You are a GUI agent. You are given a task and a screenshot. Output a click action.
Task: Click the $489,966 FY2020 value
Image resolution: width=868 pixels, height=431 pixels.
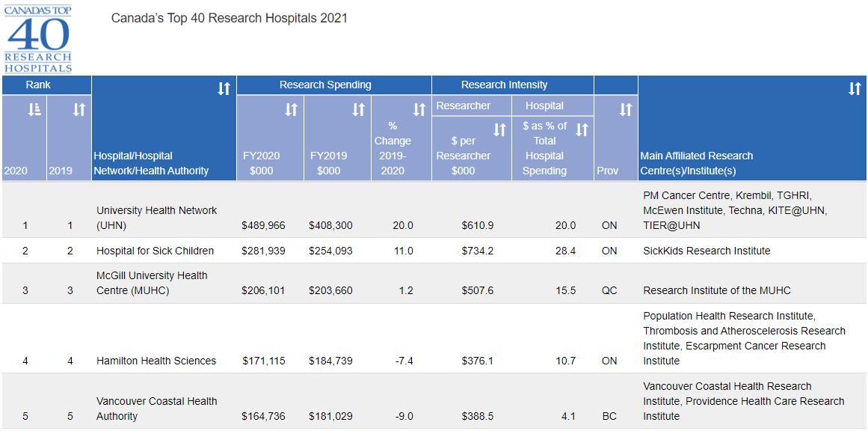(x=263, y=226)
